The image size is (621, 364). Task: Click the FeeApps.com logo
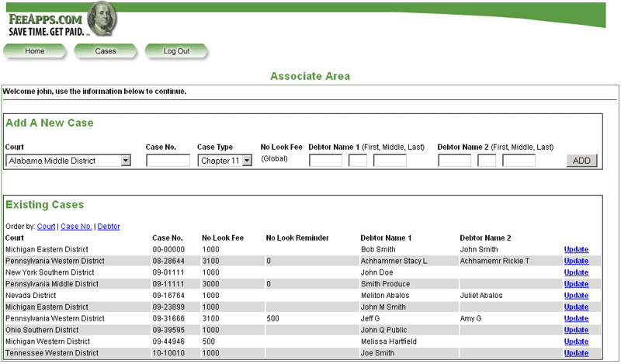point(63,20)
